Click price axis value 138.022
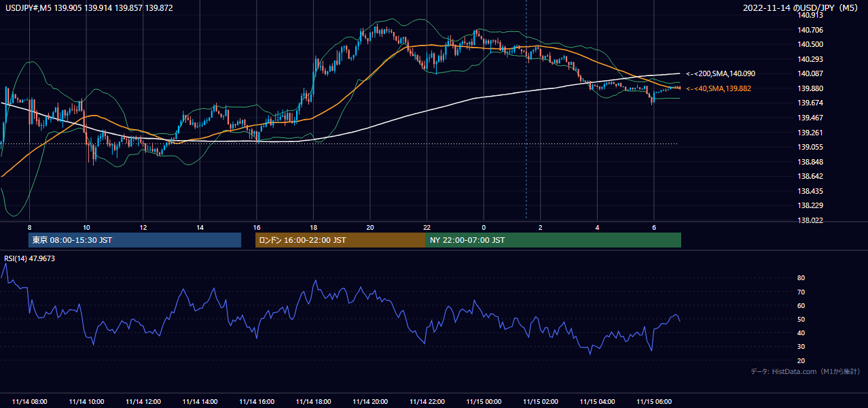Image resolution: width=868 pixels, height=408 pixels. [x=811, y=220]
